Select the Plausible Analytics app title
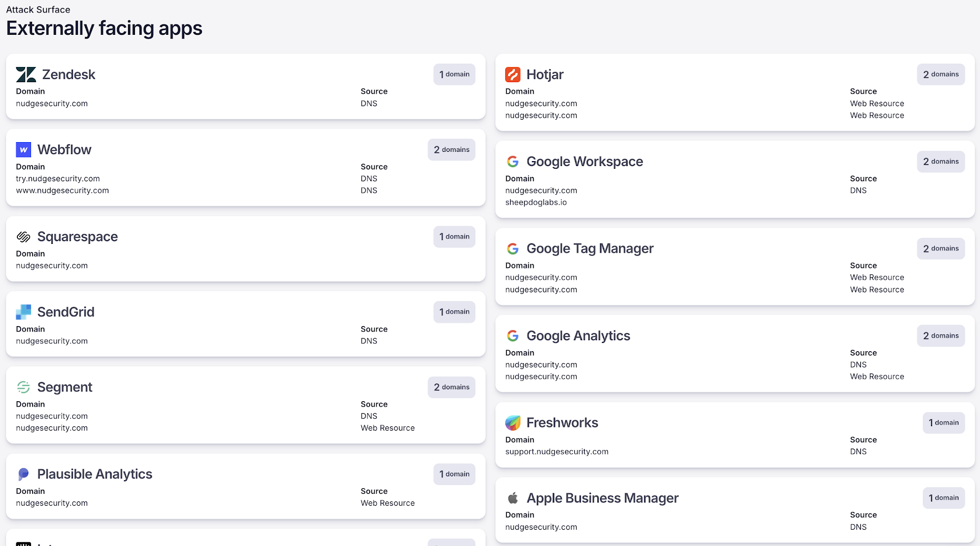Image resolution: width=980 pixels, height=546 pixels. coord(95,474)
